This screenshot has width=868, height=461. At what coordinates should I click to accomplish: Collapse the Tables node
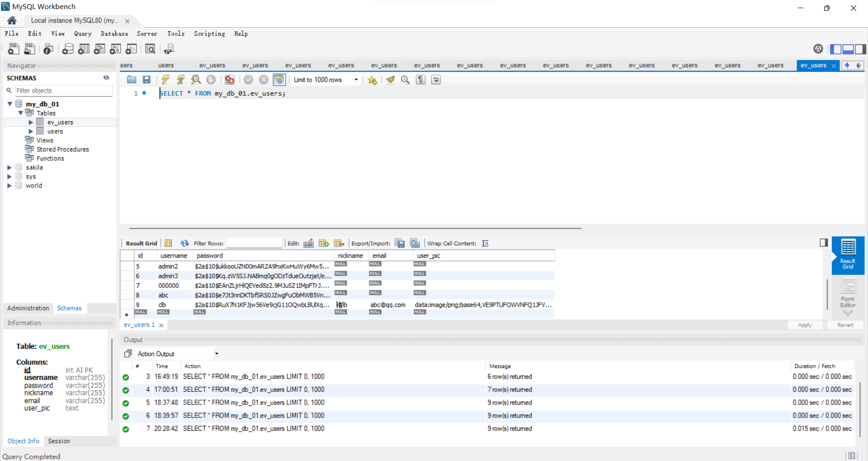(x=20, y=113)
